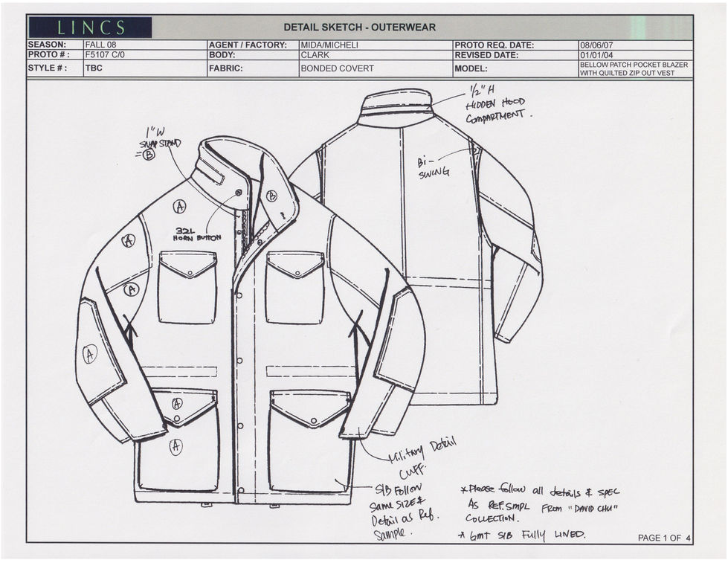Image resolution: width=728 pixels, height=563 pixels.
Task: Click the 'STYLE # :' label
Action: (48, 68)
